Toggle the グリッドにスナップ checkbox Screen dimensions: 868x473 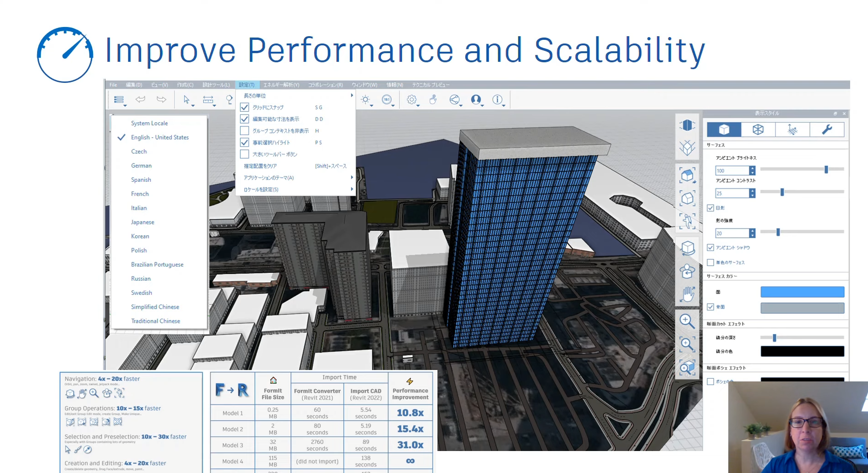tap(245, 107)
